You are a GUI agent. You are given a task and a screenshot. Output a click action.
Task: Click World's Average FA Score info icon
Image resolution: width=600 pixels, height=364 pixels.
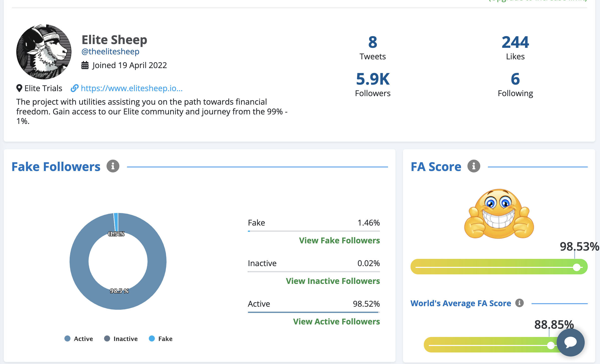(x=520, y=303)
